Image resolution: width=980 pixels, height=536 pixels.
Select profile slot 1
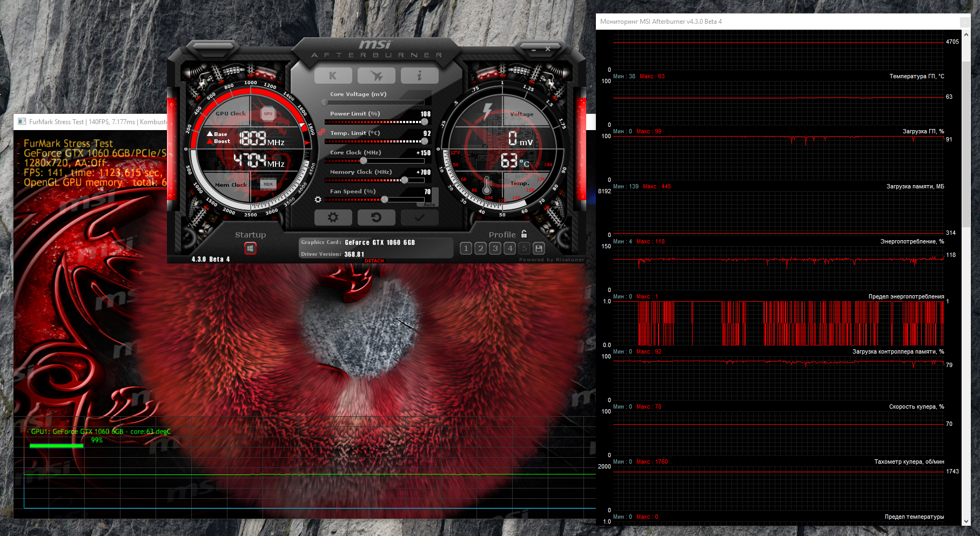pos(466,248)
